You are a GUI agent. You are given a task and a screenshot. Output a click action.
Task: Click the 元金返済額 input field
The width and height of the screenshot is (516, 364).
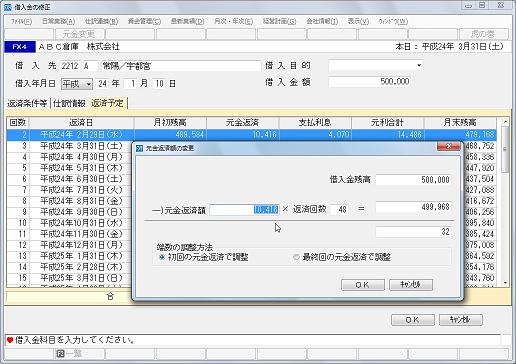pos(244,210)
